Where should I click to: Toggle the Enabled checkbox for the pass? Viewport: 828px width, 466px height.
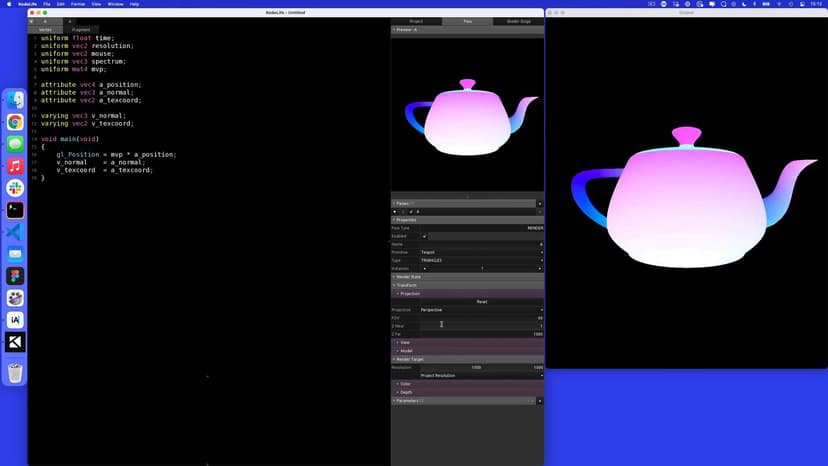pos(424,236)
